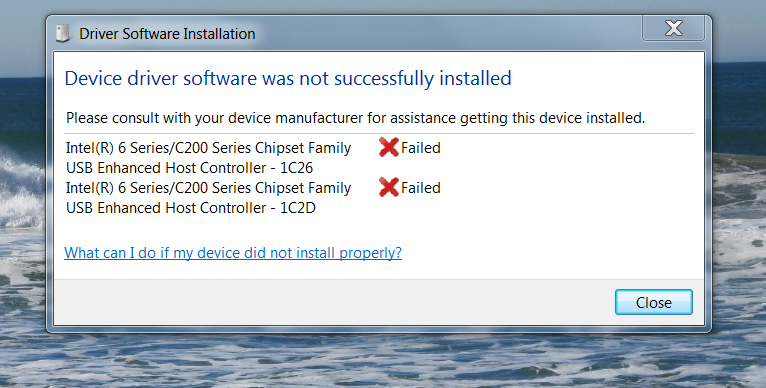
Task: Click the driver installation title bar icon
Action: coord(63,33)
